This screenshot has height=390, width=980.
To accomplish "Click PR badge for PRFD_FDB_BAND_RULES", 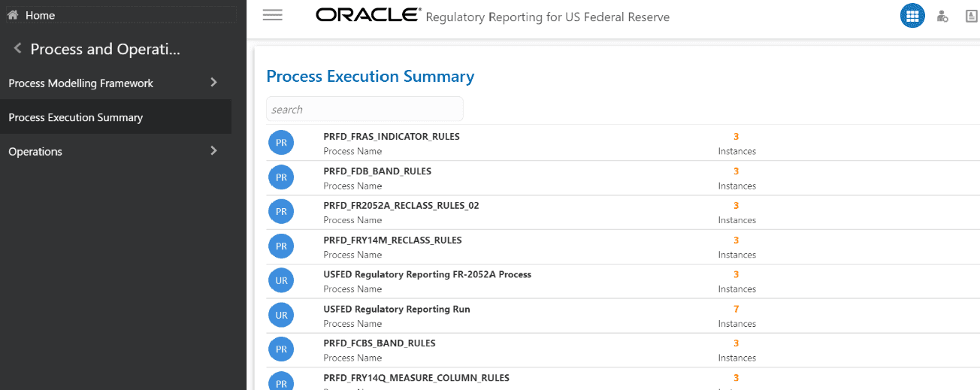I will 281,177.
